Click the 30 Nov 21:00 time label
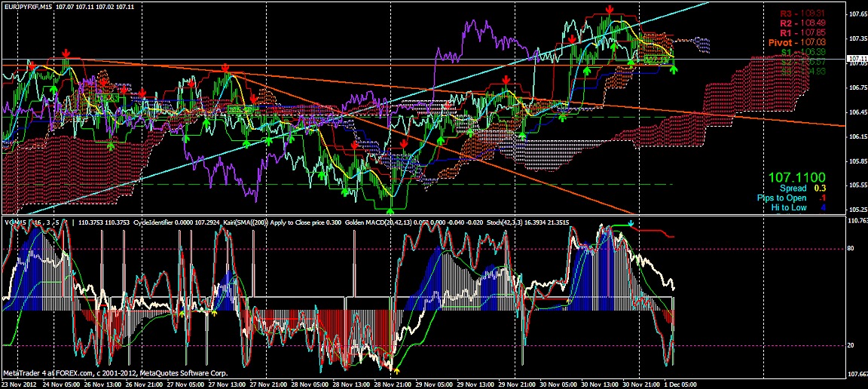 [641, 384]
